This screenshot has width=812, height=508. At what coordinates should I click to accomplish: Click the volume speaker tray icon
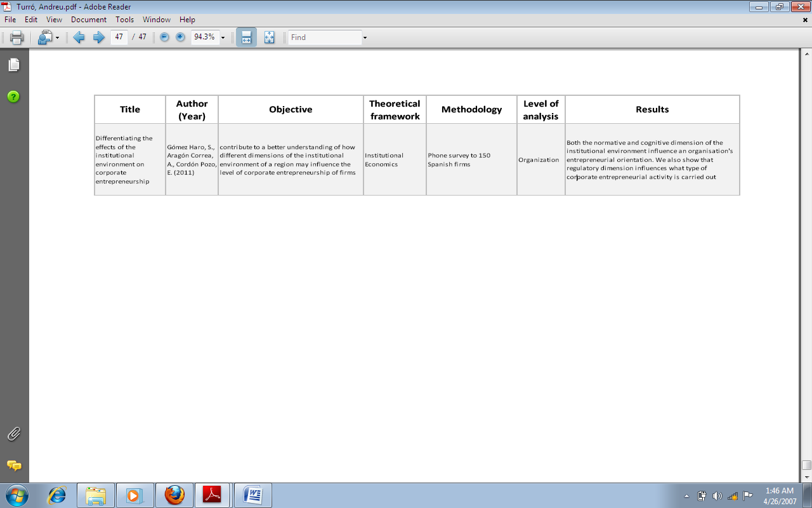(x=717, y=496)
